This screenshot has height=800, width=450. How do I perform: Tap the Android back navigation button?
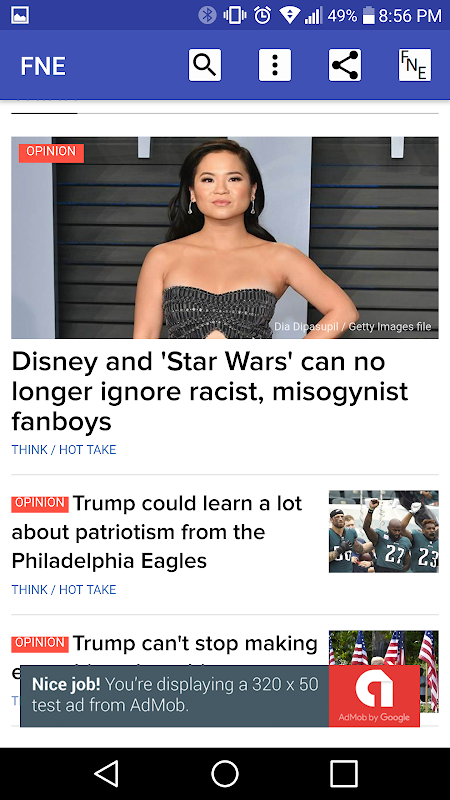pos(107,773)
